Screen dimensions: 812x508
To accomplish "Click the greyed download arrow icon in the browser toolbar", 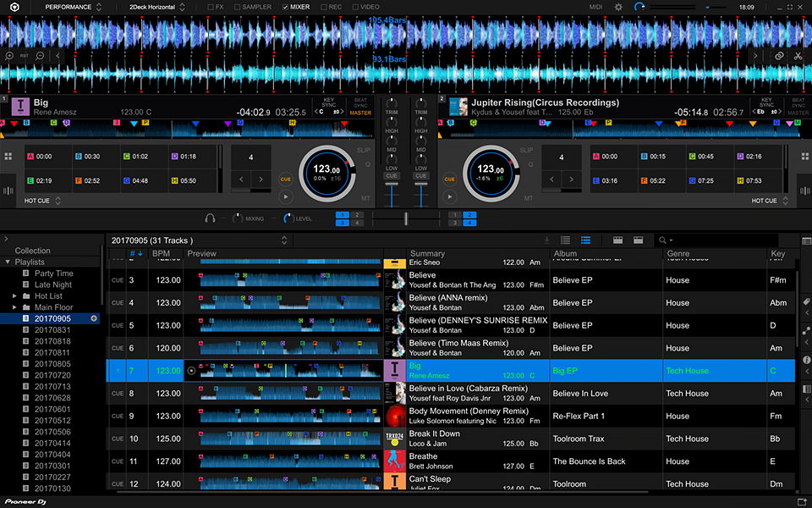I will [546, 240].
